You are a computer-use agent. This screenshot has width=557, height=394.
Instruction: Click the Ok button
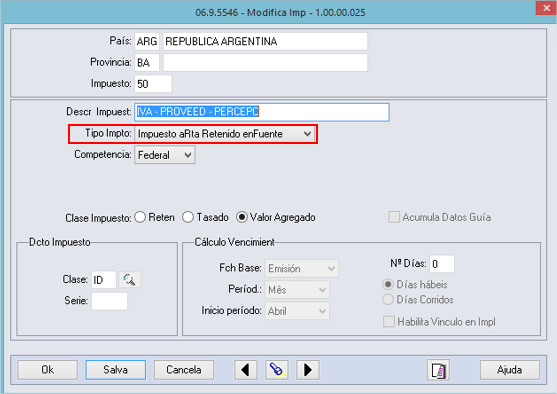(48, 370)
